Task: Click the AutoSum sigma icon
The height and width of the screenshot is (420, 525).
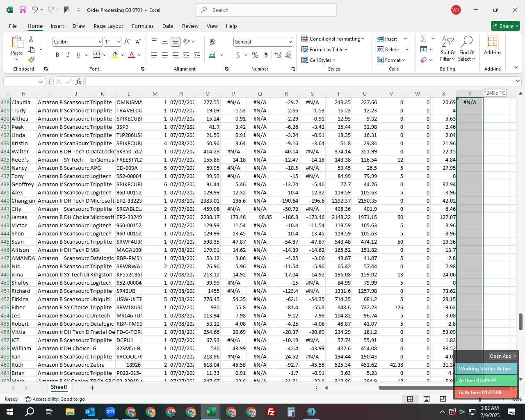Action: (x=424, y=39)
